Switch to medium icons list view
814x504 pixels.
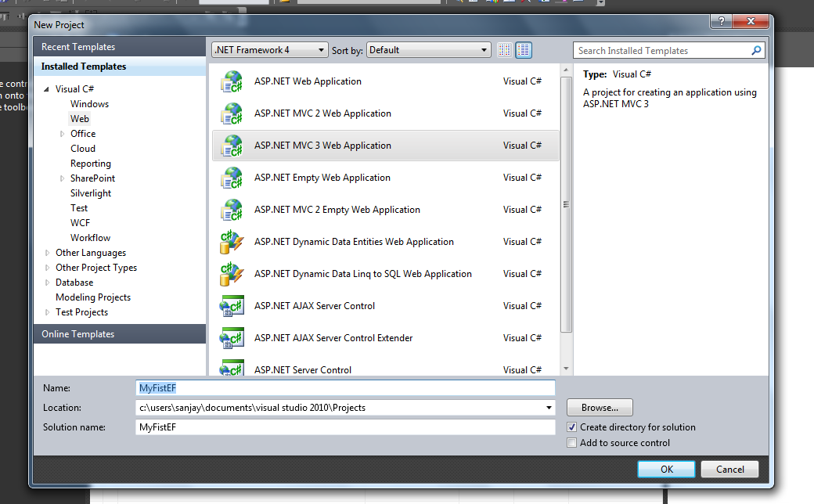tap(524, 50)
